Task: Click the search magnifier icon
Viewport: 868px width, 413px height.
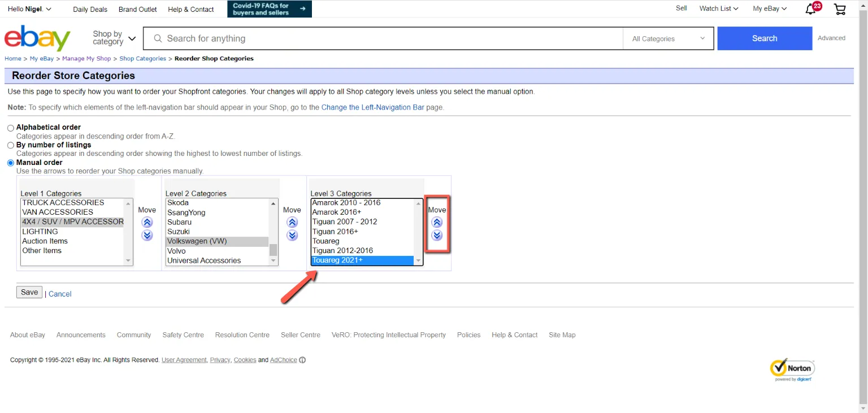Action: [x=158, y=38]
